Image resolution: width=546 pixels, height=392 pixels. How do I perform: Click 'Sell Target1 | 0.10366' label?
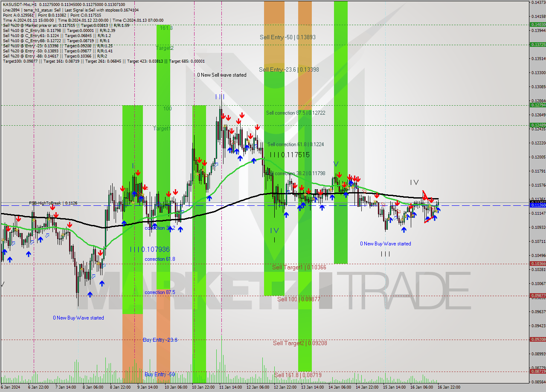[x=299, y=267]
